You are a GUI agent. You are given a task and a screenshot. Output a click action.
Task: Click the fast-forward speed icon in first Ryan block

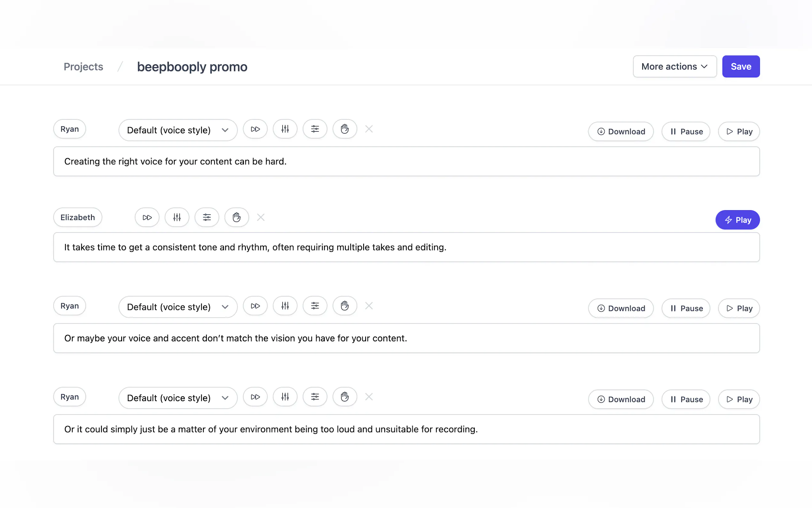pos(255,129)
